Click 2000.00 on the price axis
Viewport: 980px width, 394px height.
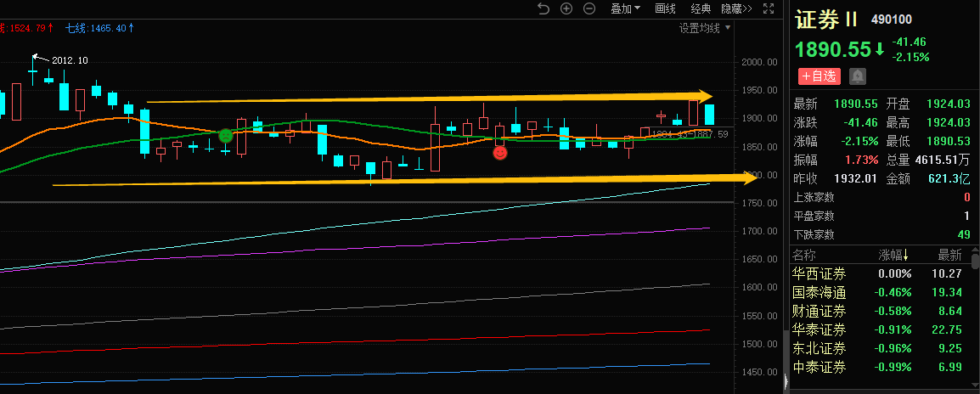(x=760, y=62)
